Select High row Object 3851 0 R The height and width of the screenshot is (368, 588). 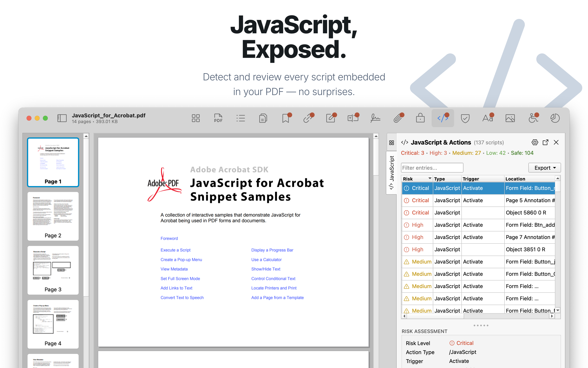478,249
